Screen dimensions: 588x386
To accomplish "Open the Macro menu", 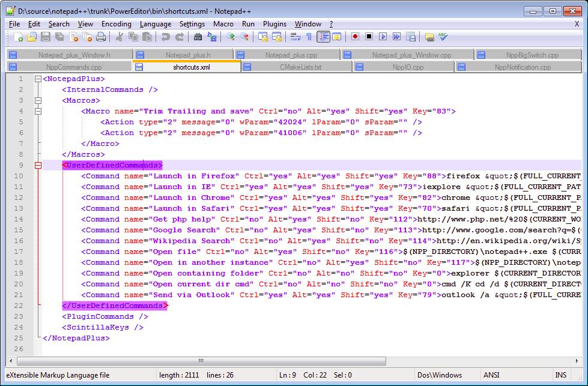I will point(223,24).
